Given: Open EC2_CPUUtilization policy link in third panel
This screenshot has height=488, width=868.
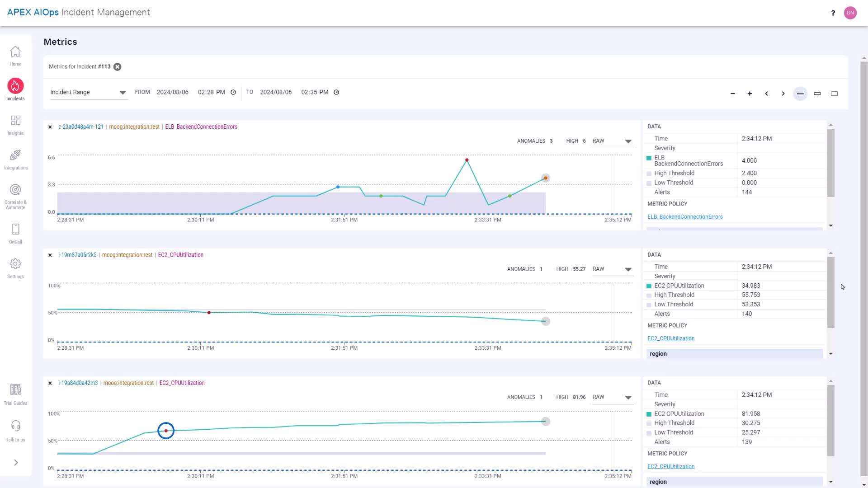Looking at the screenshot, I should (x=671, y=466).
